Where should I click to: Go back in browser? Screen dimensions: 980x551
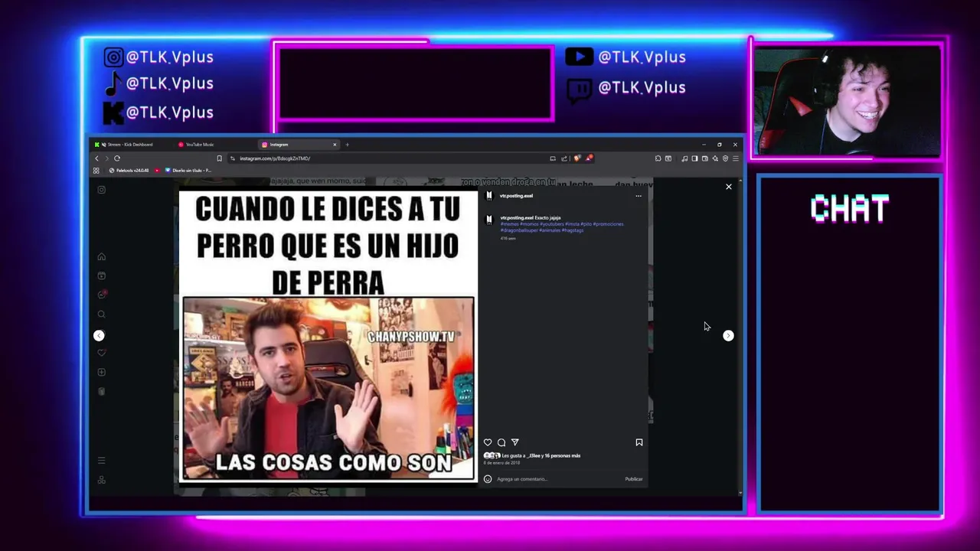[96, 158]
